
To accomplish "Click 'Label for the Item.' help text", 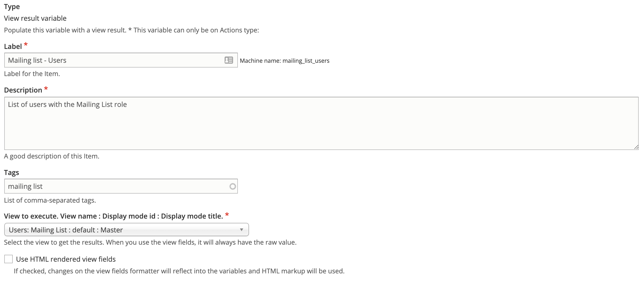I will (x=32, y=74).
